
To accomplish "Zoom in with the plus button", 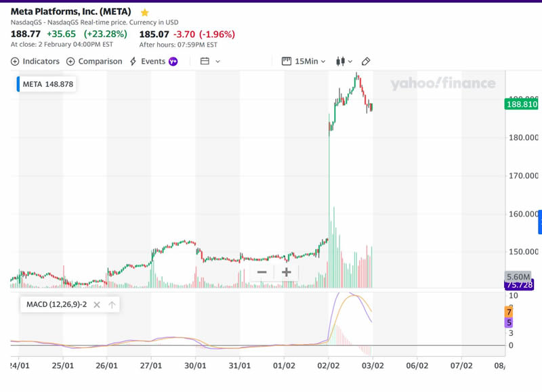I will click(287, 272).
